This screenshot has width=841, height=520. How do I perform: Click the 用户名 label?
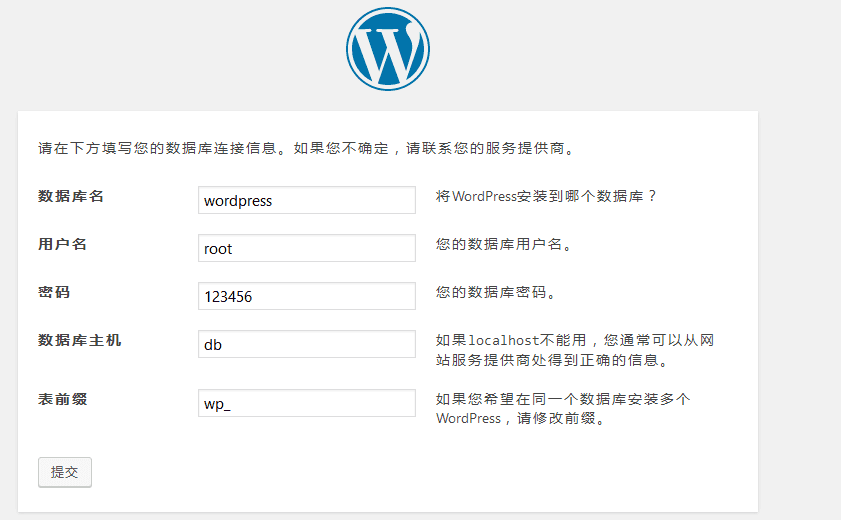(x=62, y=244)
